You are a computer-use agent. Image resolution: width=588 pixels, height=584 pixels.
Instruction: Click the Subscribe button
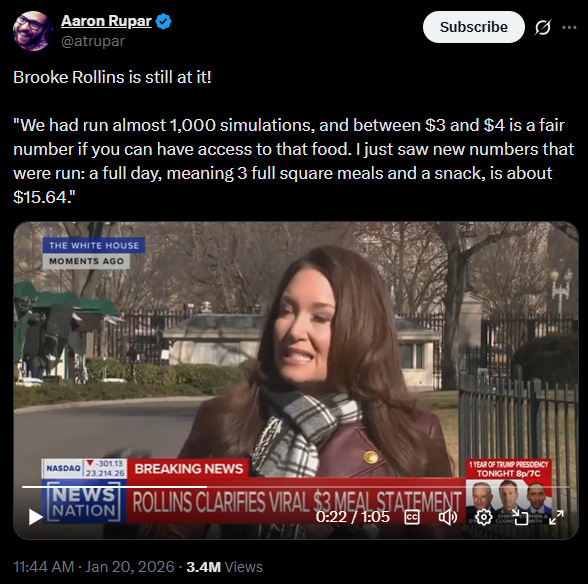click(x=474, y=27)
